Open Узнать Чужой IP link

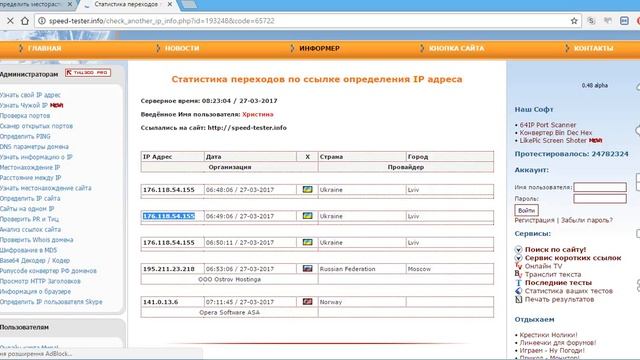coord(24,105)
